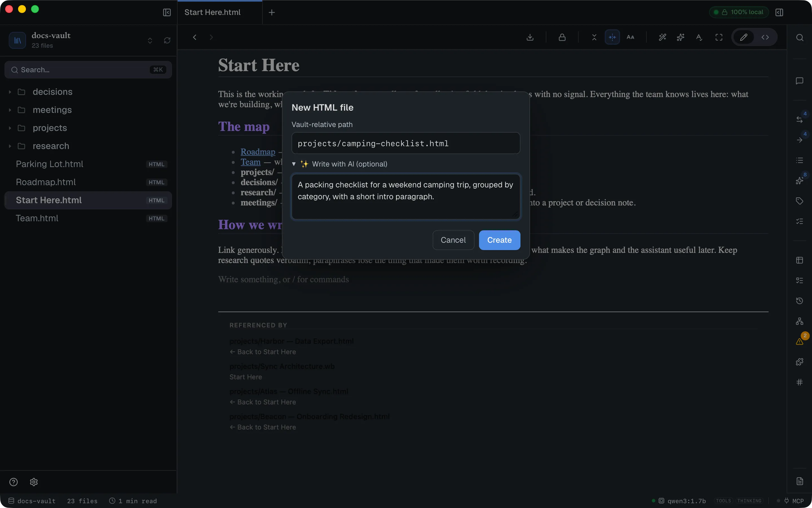This screenshot has width=812, height=508.
Task: Open the help question mark icon
Action: (14, 482)
